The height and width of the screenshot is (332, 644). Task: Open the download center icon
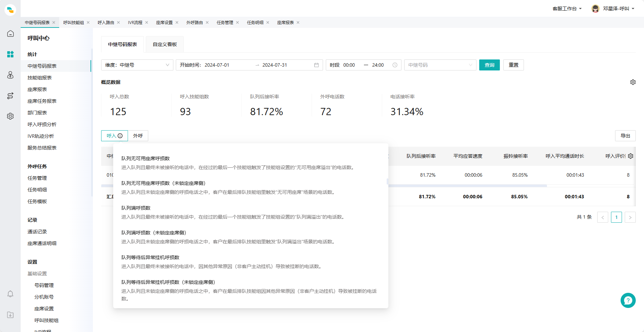click(x=10, y=315)
